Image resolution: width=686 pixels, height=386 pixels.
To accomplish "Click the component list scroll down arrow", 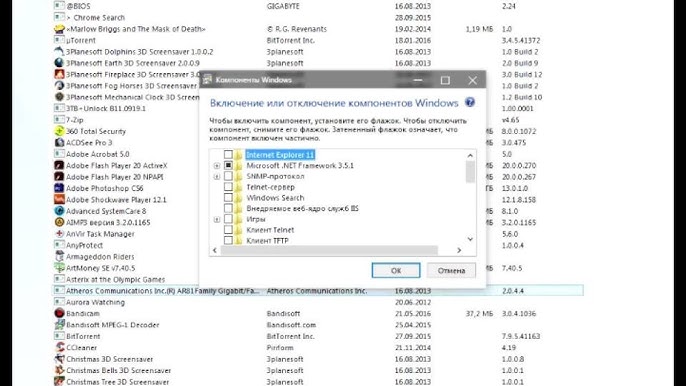I will 470,239.
